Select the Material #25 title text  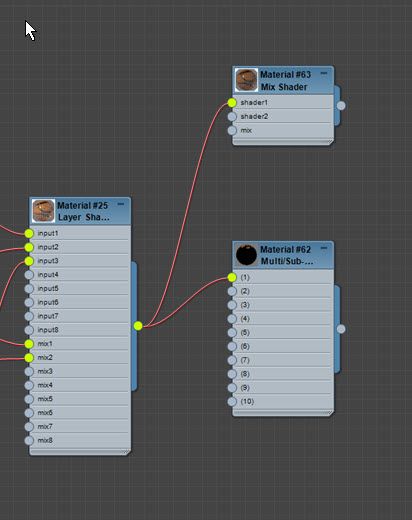pyautogui.click(x=83, y=205)
